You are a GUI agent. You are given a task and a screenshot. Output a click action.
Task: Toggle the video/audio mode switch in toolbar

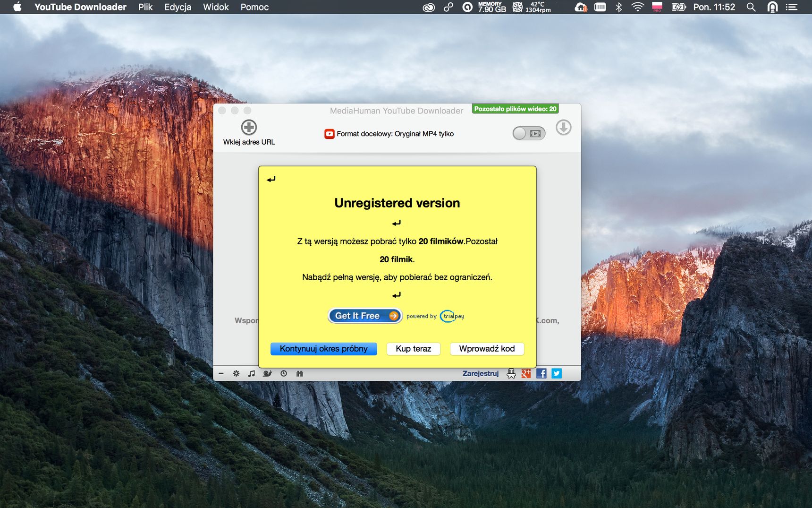tap(529, 134)
